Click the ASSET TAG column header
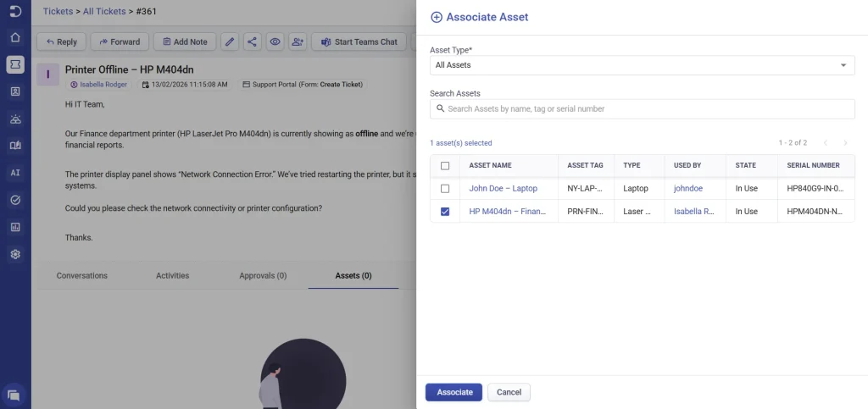Viewport: 868px width, 409px height. point(585,165)
